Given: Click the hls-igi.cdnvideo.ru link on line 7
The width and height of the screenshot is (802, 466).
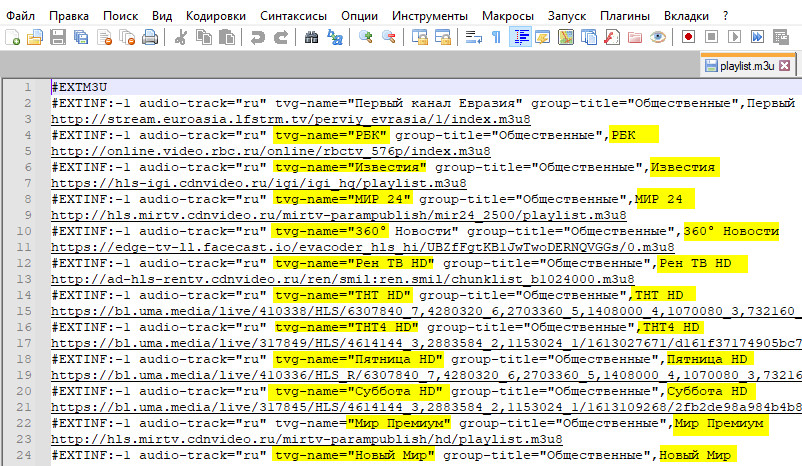Looking at the screenshot, I should [259, 183].
